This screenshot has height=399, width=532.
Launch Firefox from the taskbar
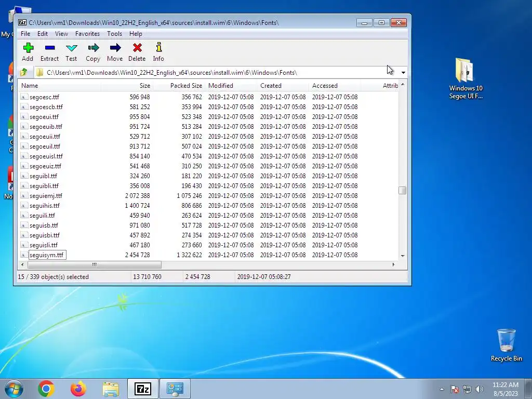[x=78, y=389]
